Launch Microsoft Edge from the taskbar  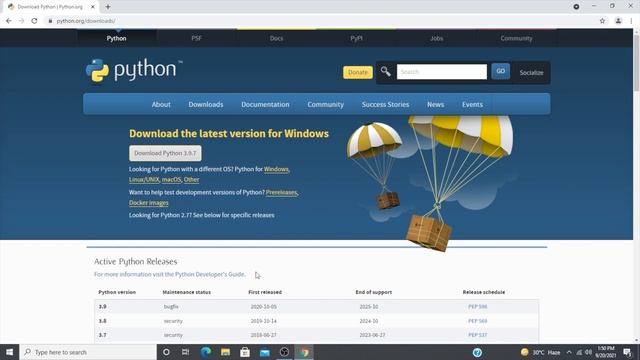[x=206, y=352]
